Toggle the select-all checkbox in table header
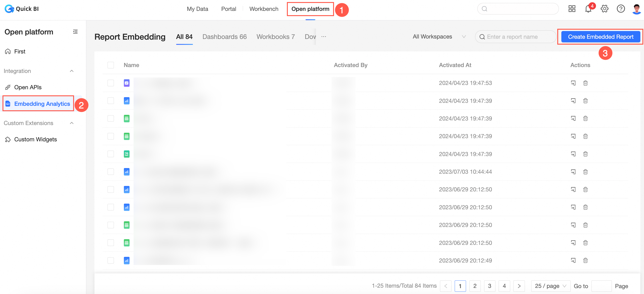 (111, 65)
